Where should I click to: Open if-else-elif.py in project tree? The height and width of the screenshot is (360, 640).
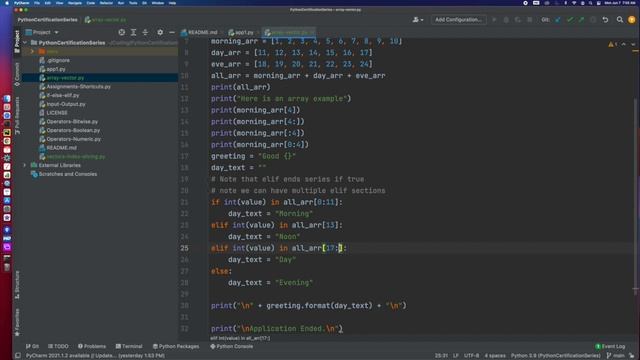(59, 96)
